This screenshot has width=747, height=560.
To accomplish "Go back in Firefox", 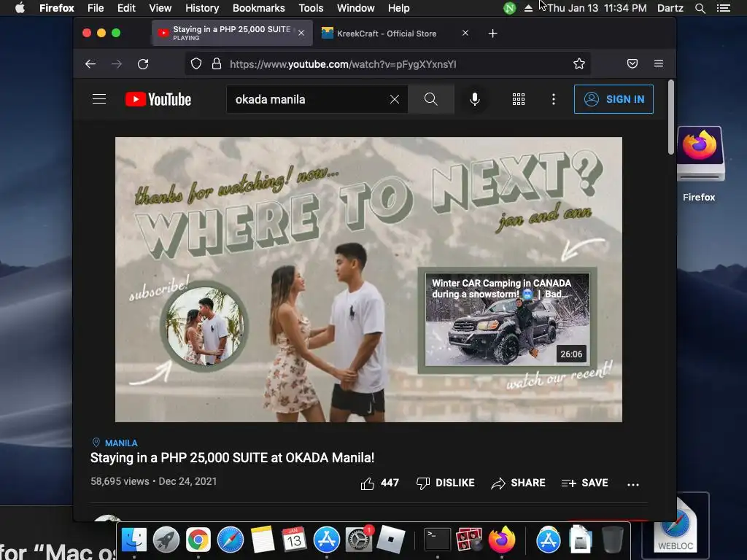I will [x=90, y=64].
